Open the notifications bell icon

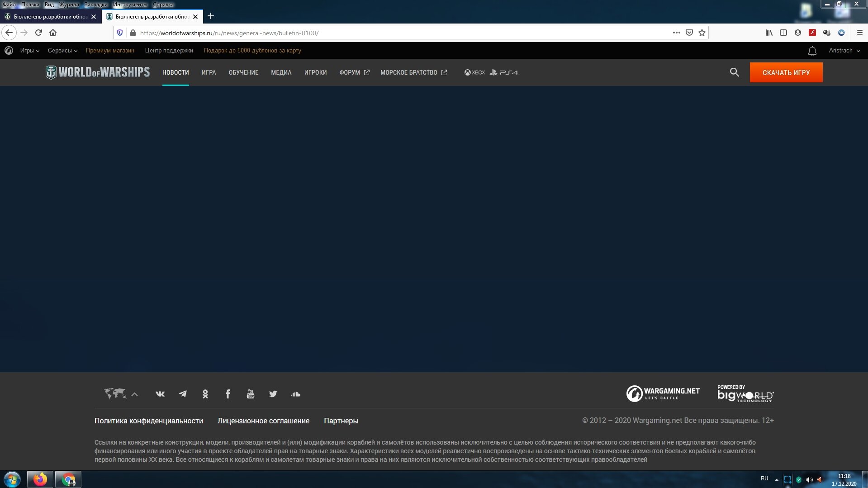point(812,51)
